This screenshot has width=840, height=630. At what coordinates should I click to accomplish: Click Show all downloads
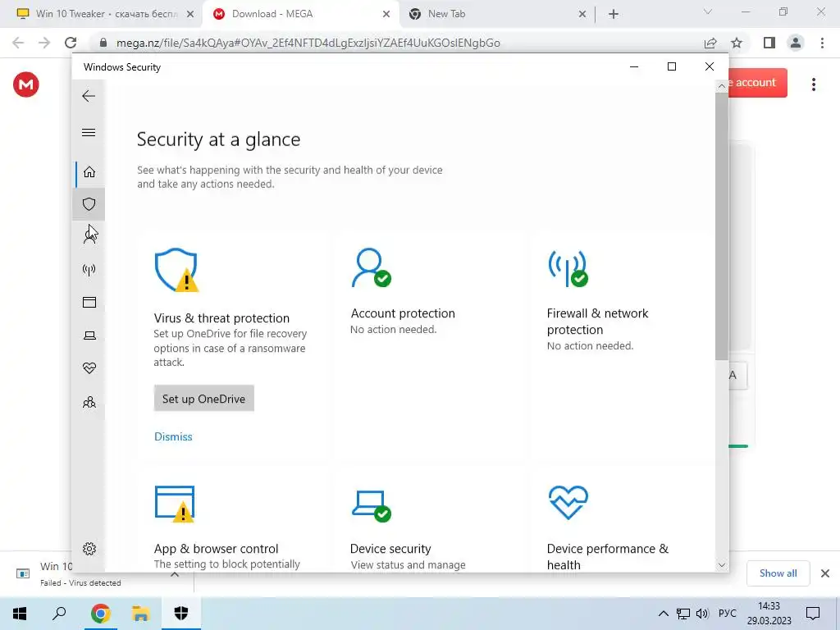[x=778, y=573]
